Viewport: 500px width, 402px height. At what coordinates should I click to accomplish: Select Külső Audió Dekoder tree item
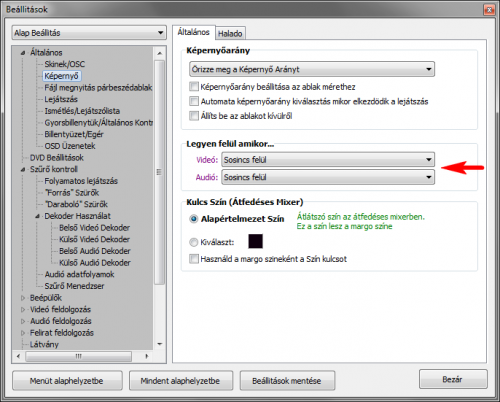pyautogui.click(x=95, y=263)
